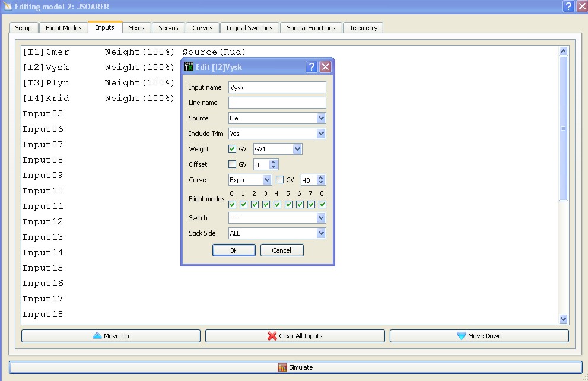
Task: Open the Logical Switches tab
Action: (249, 28)
